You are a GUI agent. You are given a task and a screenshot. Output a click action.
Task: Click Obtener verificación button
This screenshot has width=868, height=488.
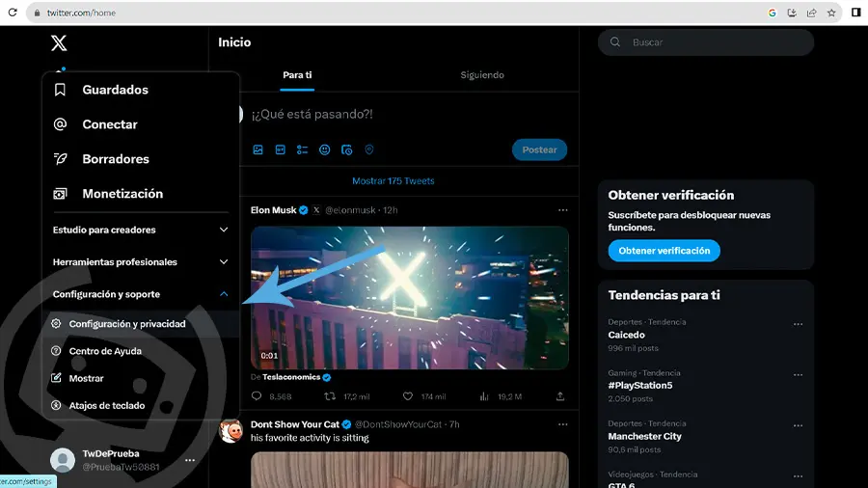664,251
